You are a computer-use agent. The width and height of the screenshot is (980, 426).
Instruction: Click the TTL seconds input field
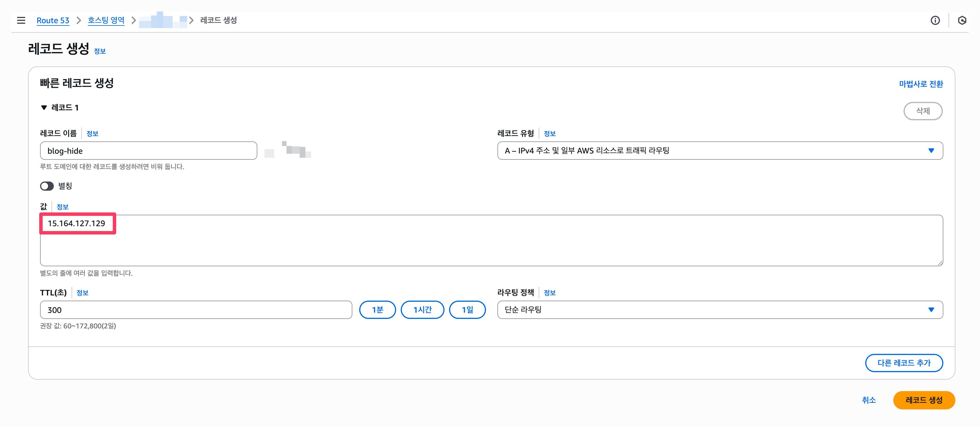195,309
